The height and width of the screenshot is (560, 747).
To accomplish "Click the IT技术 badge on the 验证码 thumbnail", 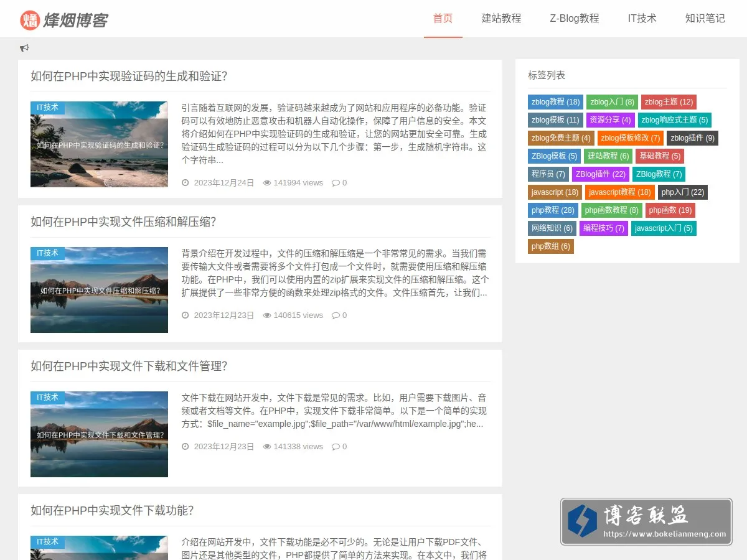I will click(x=47, y=108).
